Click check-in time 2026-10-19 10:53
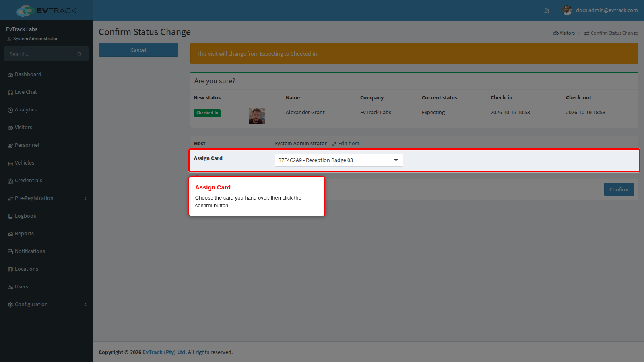The image size is (644, 362). click(510, 113)
